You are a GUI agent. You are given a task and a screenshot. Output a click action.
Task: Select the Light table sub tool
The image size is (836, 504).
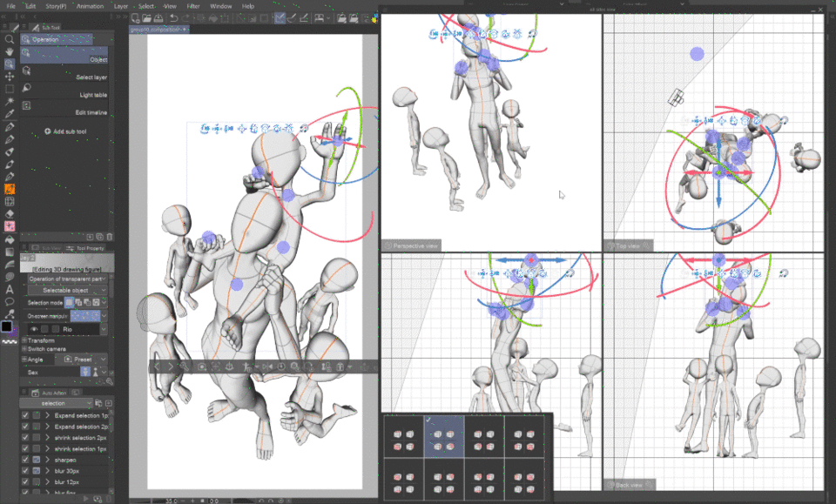pyautogui.click(x=64, y=91)
